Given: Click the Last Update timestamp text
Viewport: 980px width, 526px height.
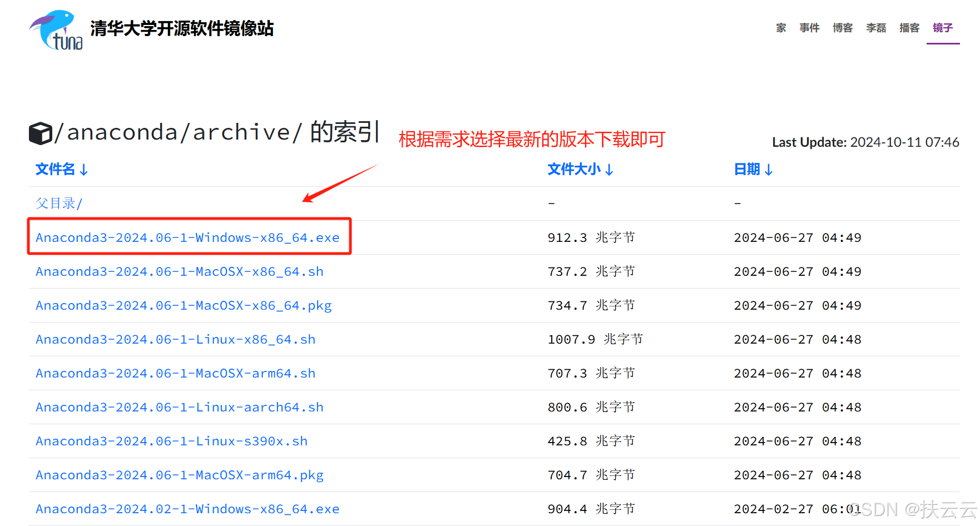Looking at the screenshot, I should [x=865, y=142].
